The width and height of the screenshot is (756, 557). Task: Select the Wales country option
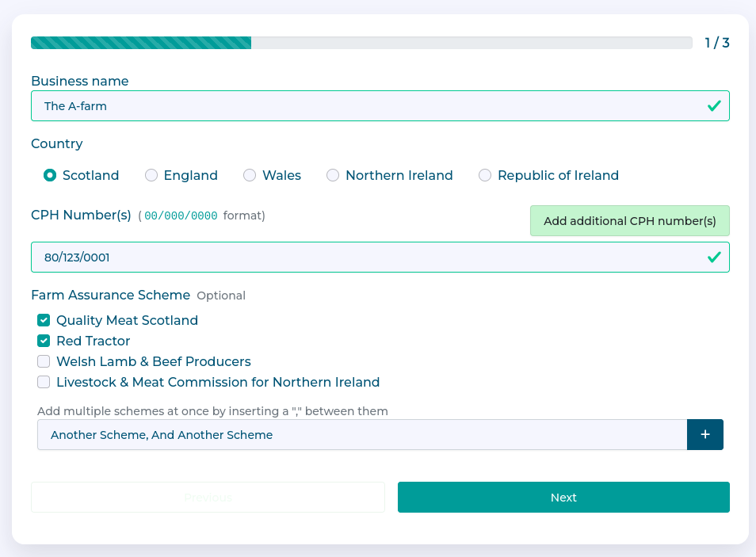click(250, 175)
